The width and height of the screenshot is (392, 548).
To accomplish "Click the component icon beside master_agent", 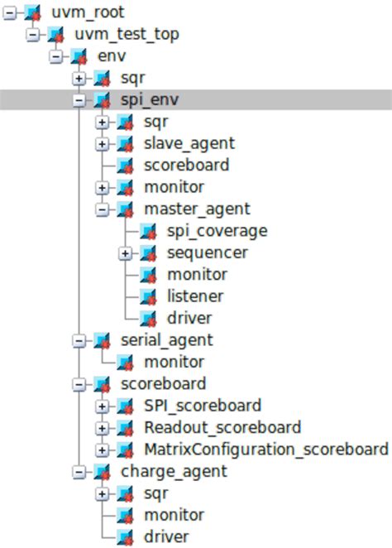I will [125, 209].
